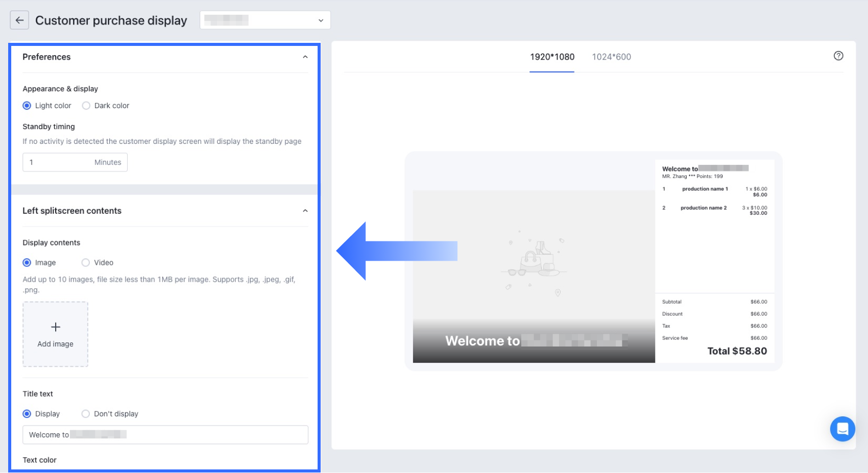This screenshot has width=868, height=473.
Task: Click the Service fee row in preview
Action: point(715,338)
